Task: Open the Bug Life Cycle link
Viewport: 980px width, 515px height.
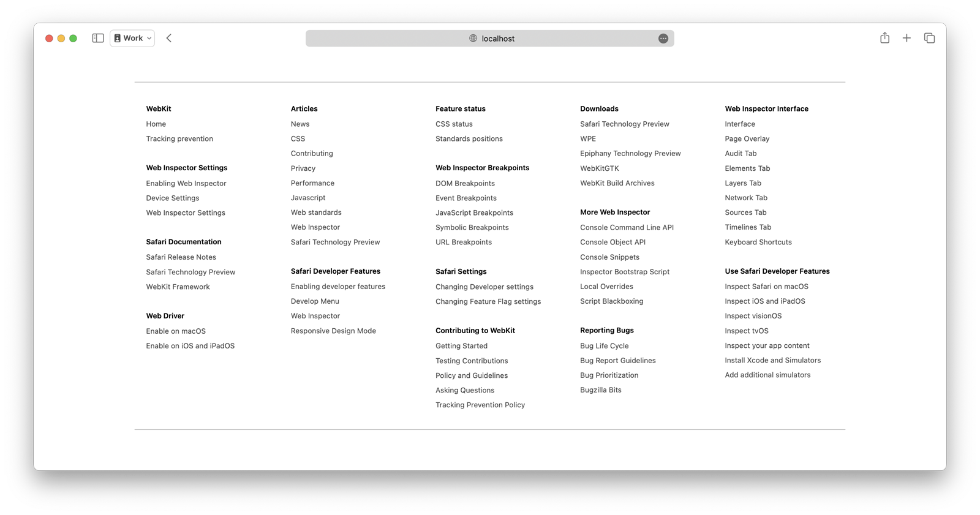Action: (605, 346)
